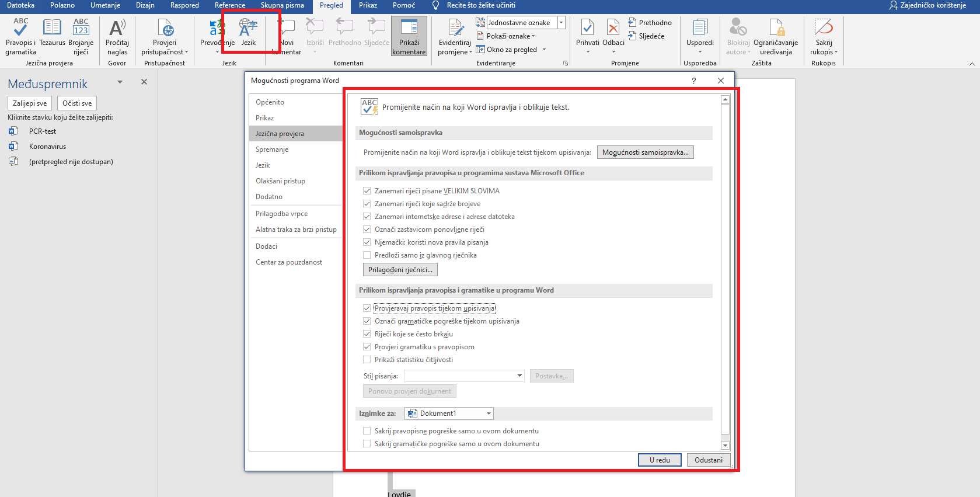Expand Sakrij rukopis dropdown arrow
Image resolution: width=980 pixels, height=497 pixels.
coord(836,53)
